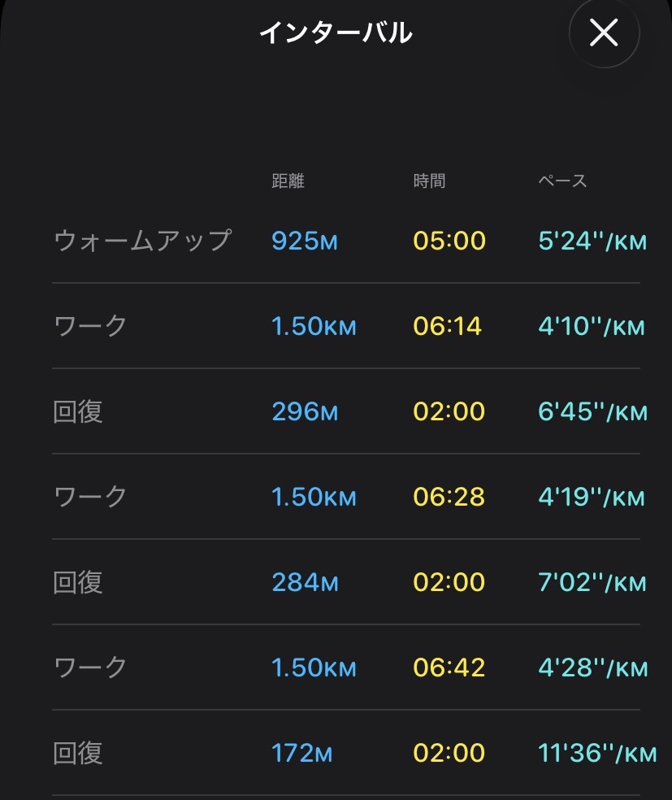Viewport: 672px width, 800px height.
Task: Tap the 284m recovery distance
Action: 305,583
